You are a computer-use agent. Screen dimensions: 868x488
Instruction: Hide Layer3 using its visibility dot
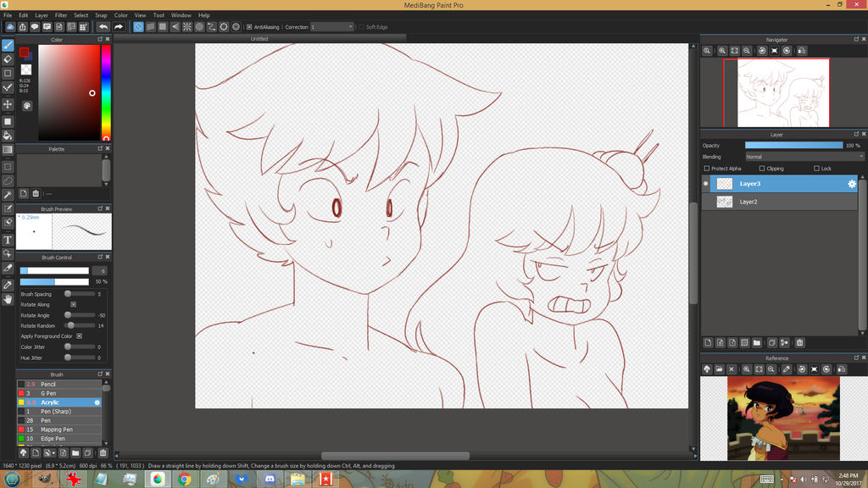(705, 184)
